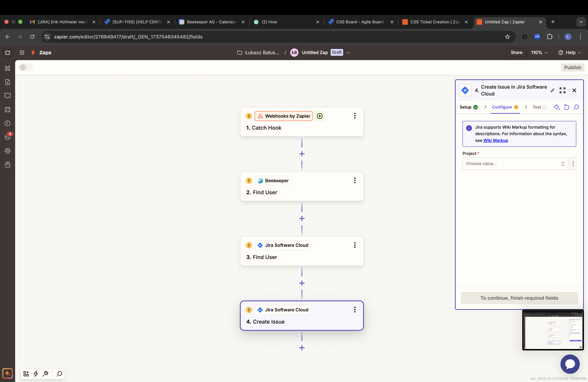
Task: Click the search icon in step panel tabs
Action: tap(576, 107)
